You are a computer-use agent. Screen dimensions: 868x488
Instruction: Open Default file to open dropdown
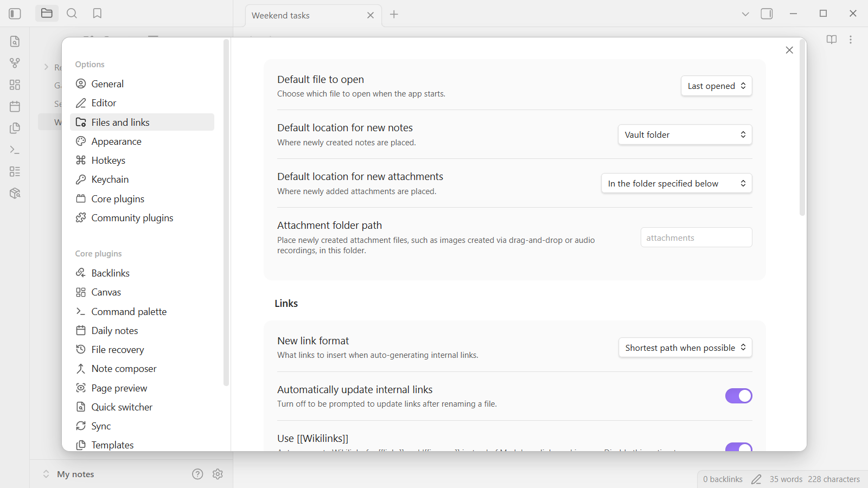point(717,86)
